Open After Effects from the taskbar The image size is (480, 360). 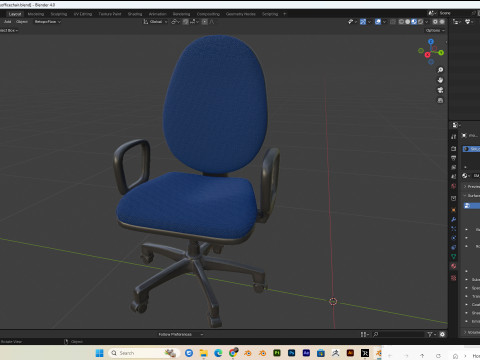coord(306,353)
